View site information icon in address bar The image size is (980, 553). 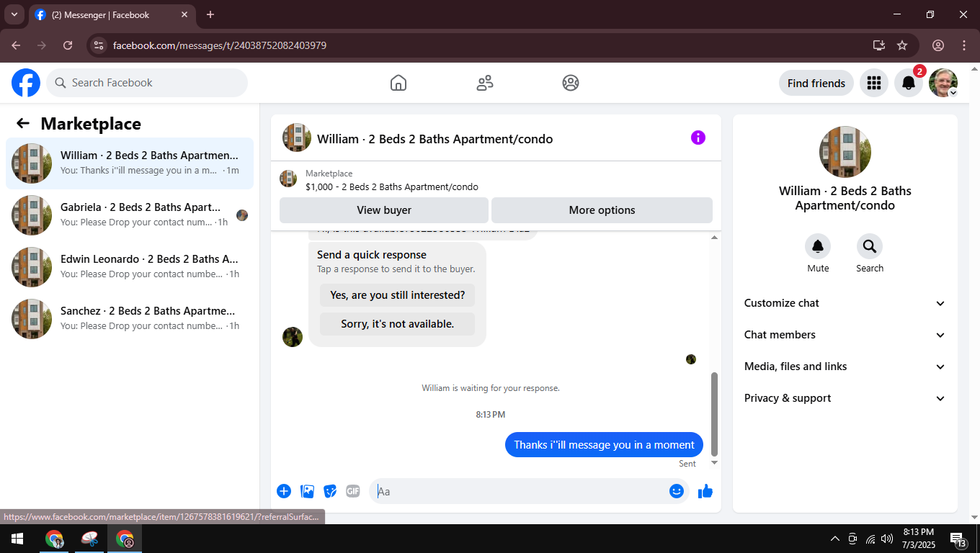99,45
